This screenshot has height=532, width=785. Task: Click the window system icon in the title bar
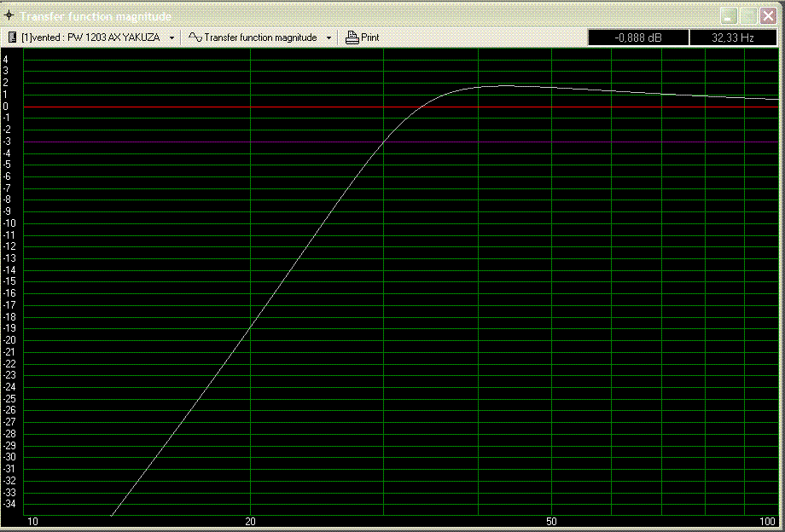(9, 16)
